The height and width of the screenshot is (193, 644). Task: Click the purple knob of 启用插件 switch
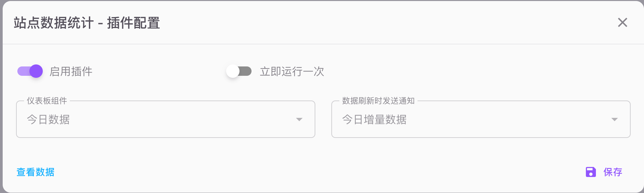point(36,71)
